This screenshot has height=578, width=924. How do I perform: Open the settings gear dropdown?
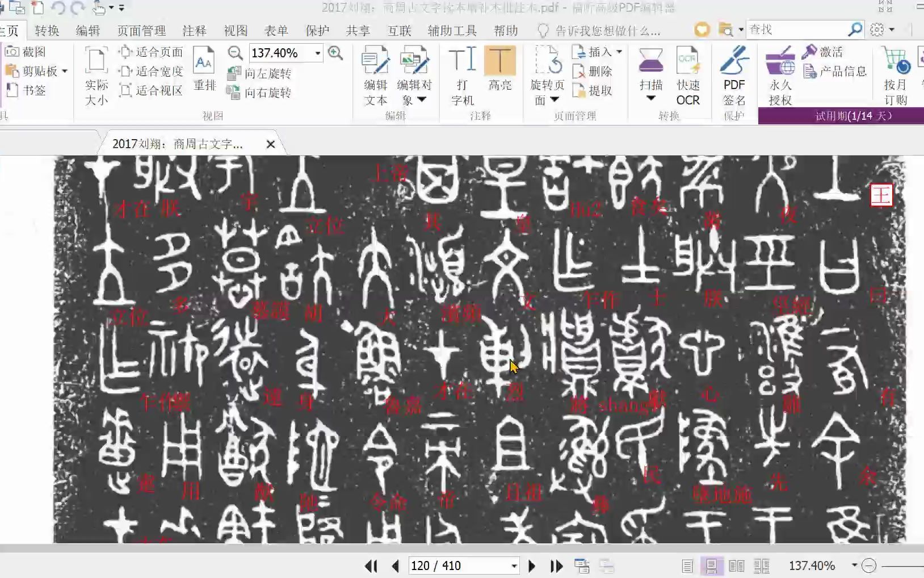(883, 30)
